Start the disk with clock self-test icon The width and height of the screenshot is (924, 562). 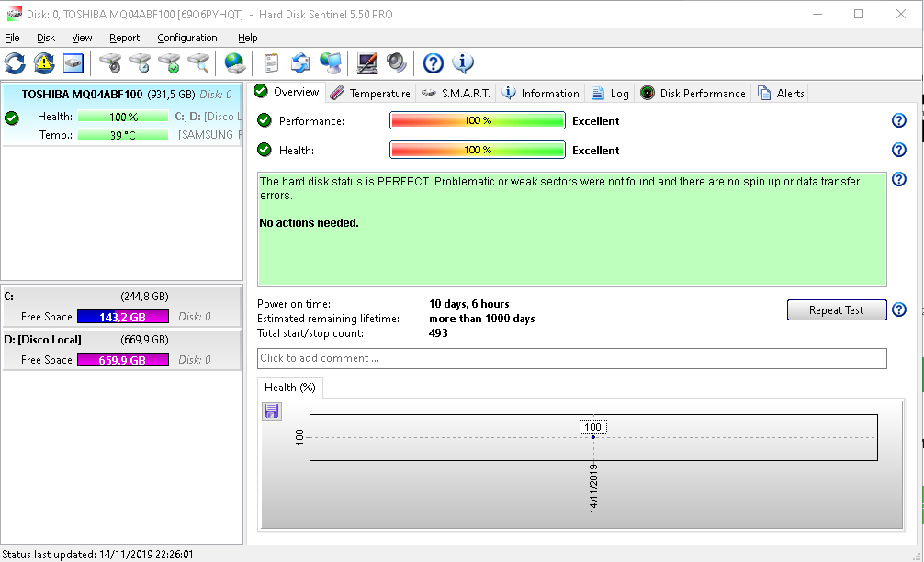pyautogui.click(x=140, y=63)
